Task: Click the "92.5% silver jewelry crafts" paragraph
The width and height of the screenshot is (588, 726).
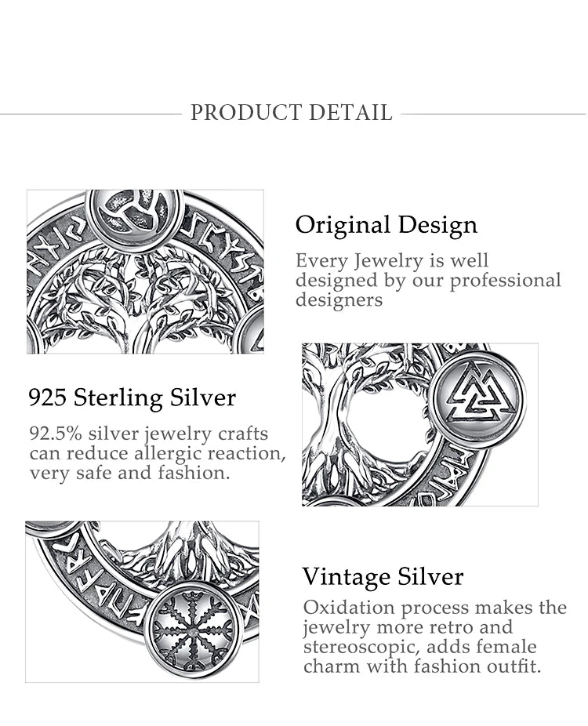Action: click(157, 453)
